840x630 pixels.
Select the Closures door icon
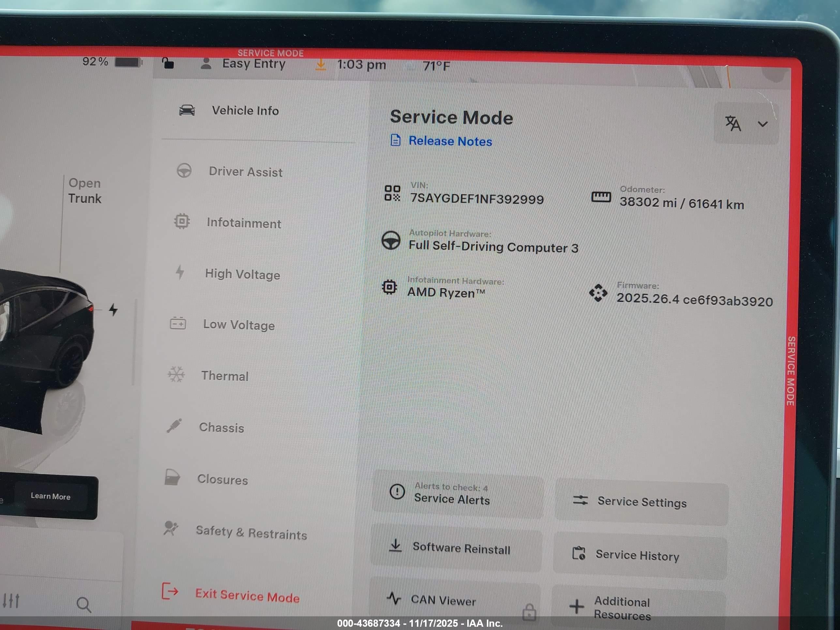172,477
